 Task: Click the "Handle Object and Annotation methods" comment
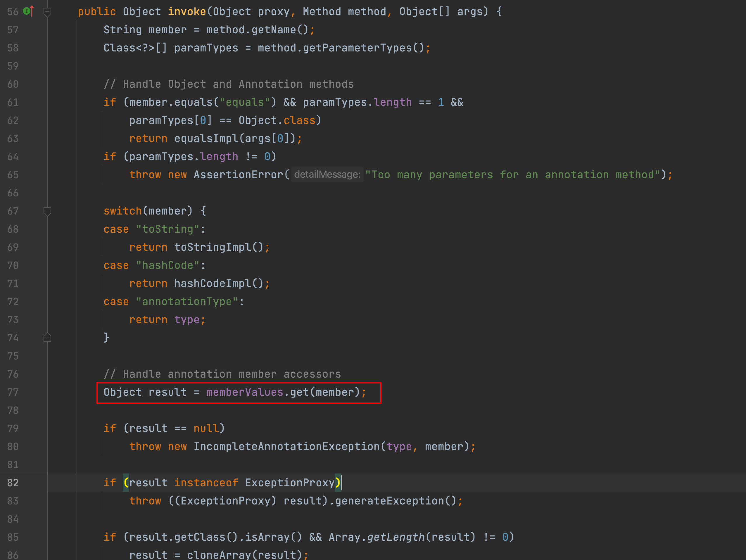click(229, 84)
